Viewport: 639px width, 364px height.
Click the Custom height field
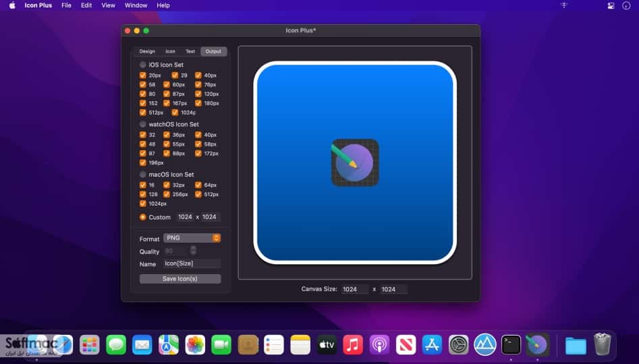point(210,217)
